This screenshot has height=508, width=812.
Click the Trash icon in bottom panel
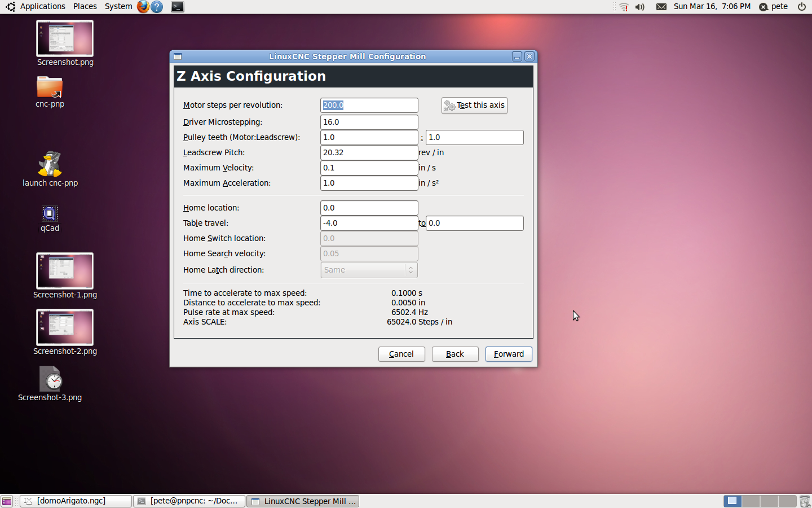pos(805,501)
